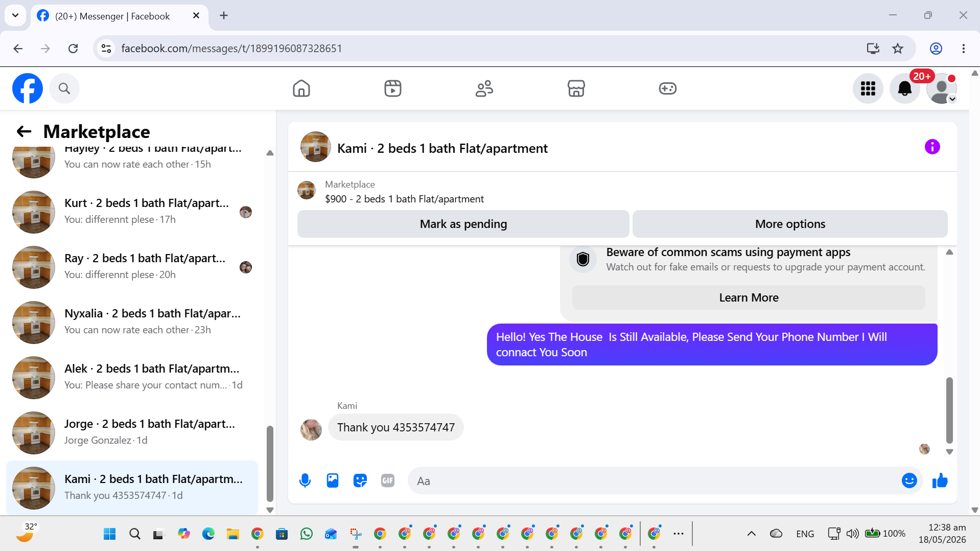Open the Reels video icon
This screenshot has width=980, height=551.
coord(393,88)
